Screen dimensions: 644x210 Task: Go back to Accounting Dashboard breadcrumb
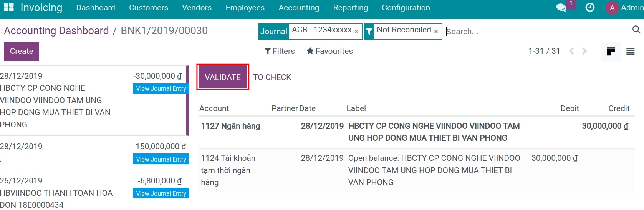coord(56,31)
